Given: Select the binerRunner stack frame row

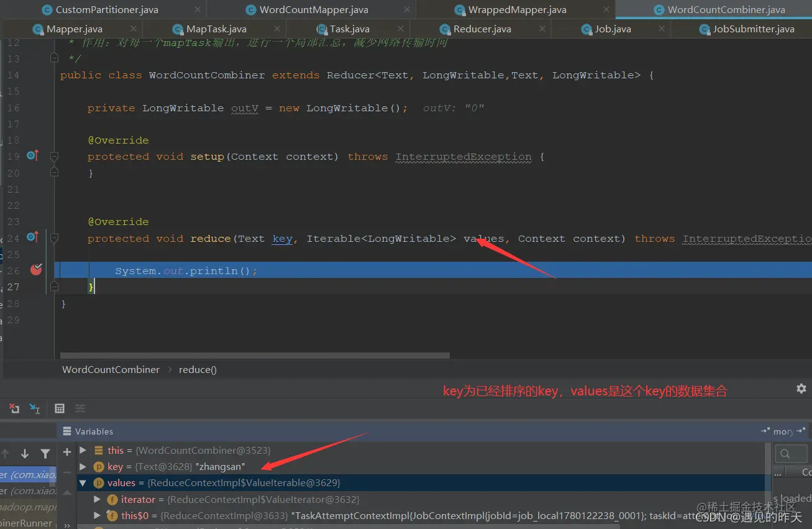Looking at the screenshot, I should (28, 523).
